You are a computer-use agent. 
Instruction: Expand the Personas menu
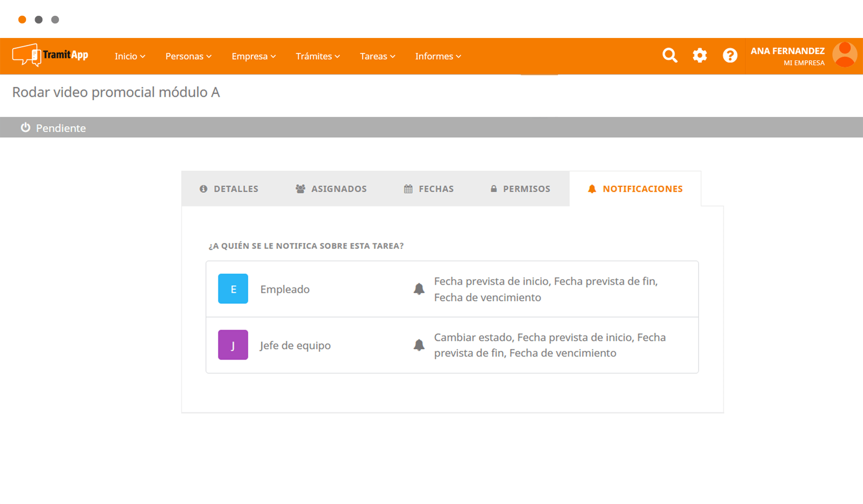pyautogui.click(x=188, y=56)
